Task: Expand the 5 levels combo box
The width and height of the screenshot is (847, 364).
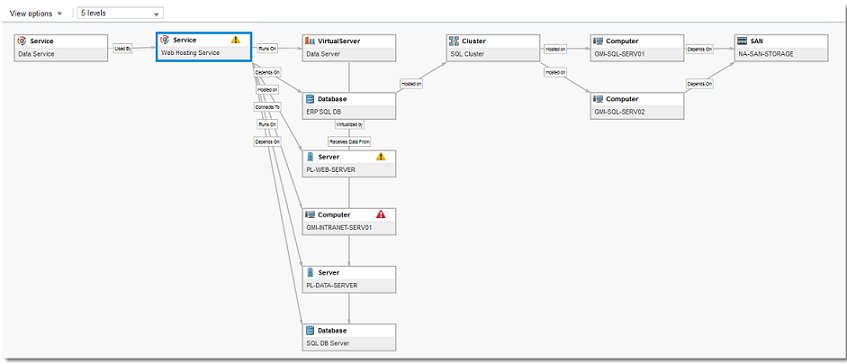Action: 120,14
